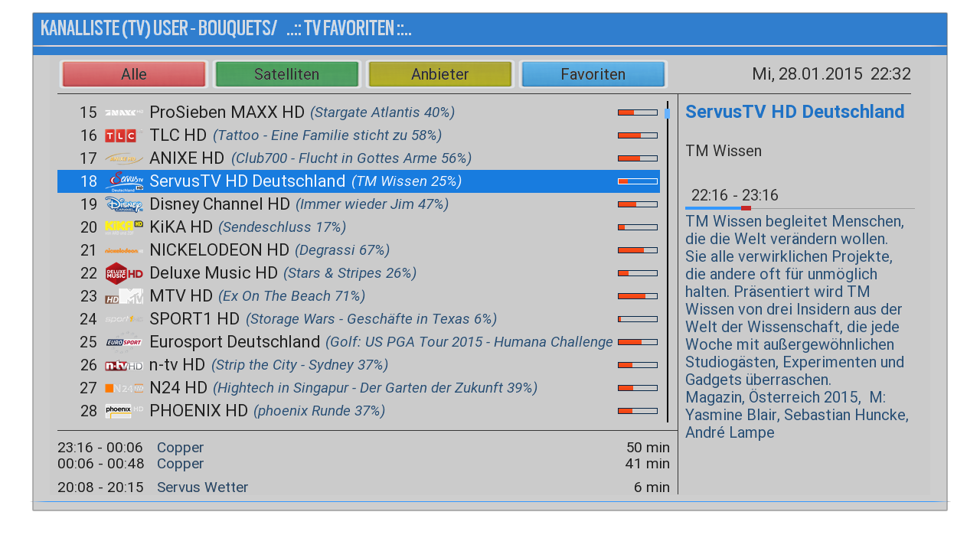Choose SPORT1 HD from the list
Screen dimensions: 980x551
(194, 319)
